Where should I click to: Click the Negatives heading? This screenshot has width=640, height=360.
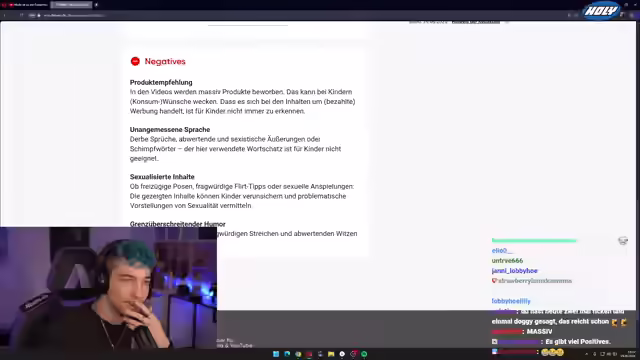165,61
